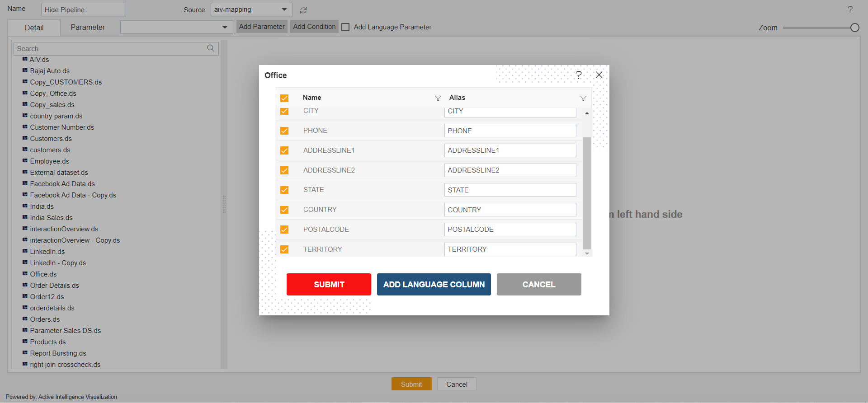Select External dataset.ds in the list
The width and height of the screenshot is (868, 403).
click(59, 173)
